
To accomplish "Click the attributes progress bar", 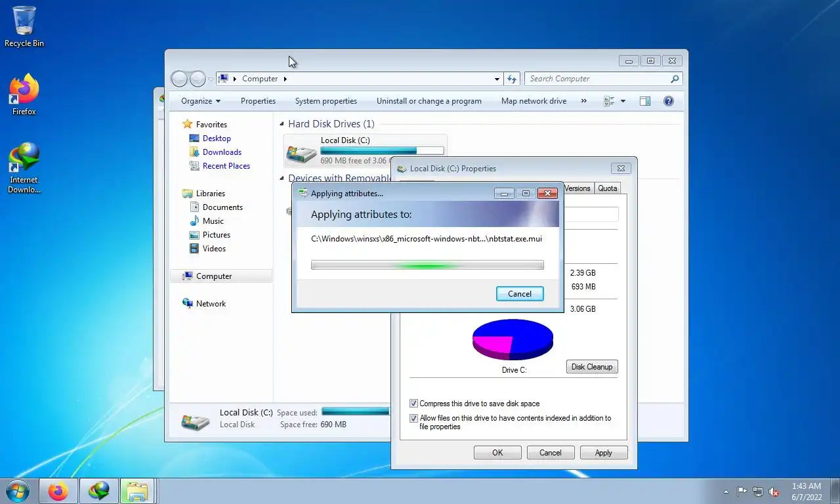I will pos(427,265).
